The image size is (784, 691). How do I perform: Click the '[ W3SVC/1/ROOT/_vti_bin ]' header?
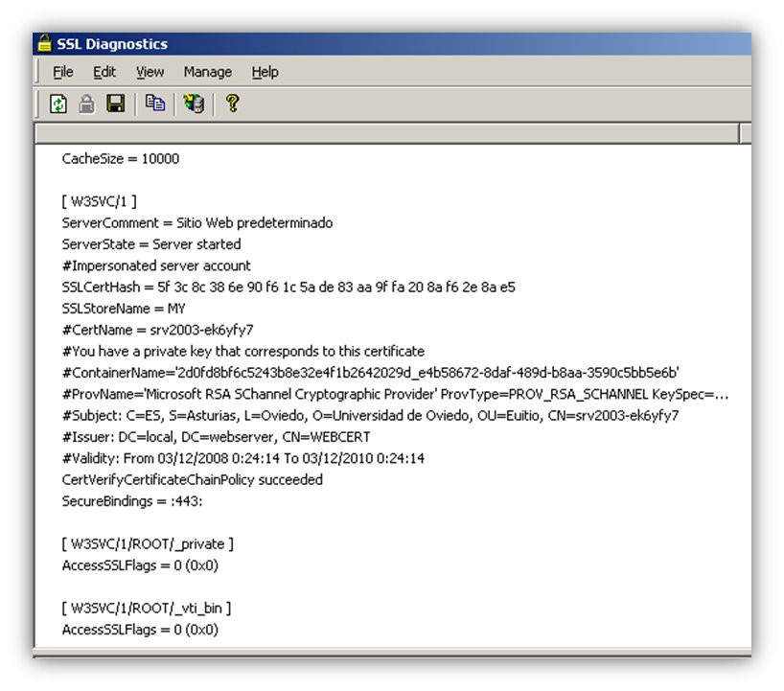pyautogui.click(x=147, y=609)
